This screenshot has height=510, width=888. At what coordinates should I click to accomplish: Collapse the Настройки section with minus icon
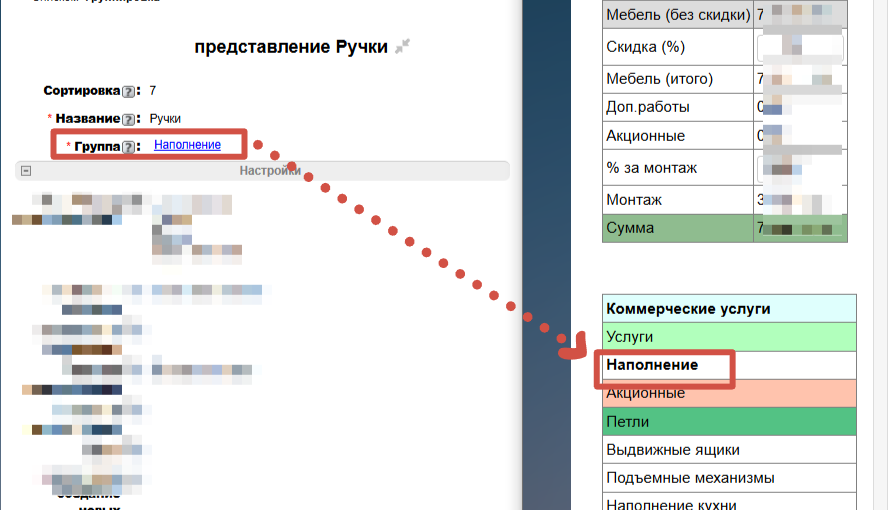point(23,171)
